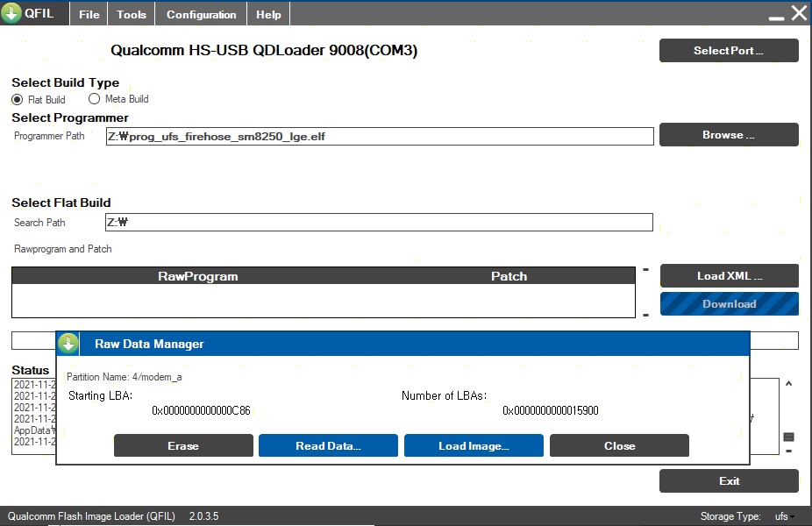Close the QFIL window

click(x=799, y=12)
